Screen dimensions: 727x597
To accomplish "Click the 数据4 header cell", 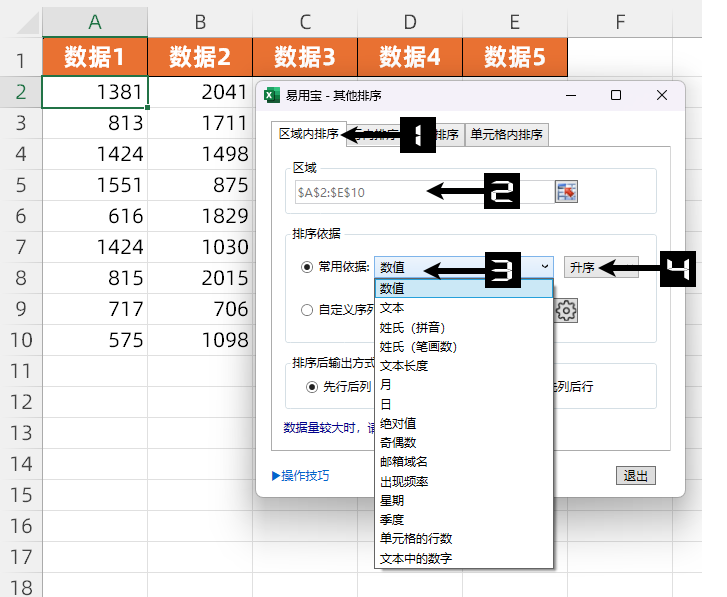I will pyautogui.click(x=410, y=57).
